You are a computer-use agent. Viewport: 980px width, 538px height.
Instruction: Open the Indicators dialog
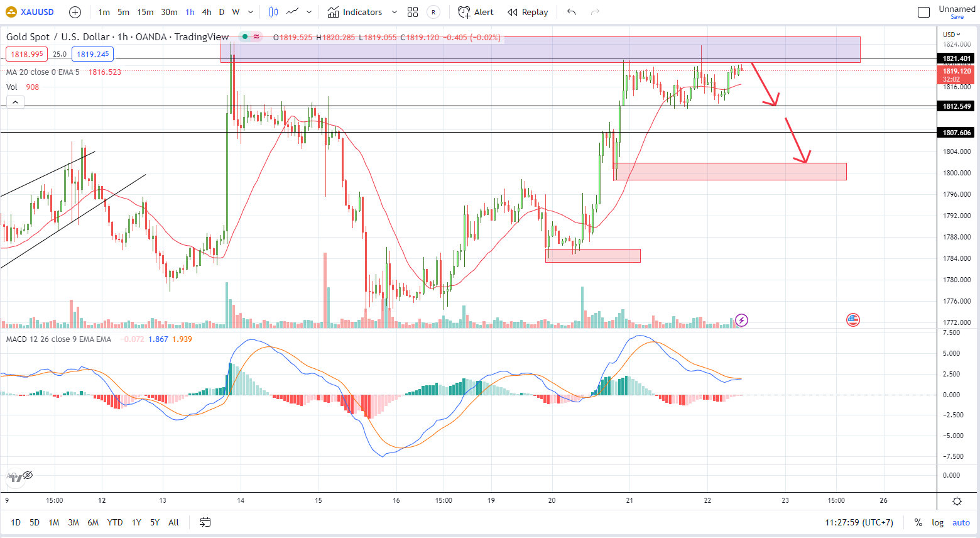pos(355,12)
